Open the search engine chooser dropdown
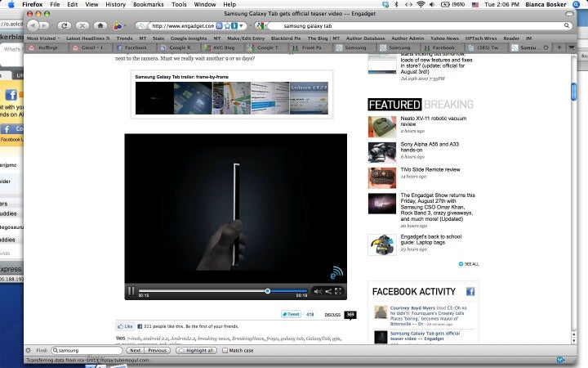Screen dimensions: 588x368 coord(261,26)
